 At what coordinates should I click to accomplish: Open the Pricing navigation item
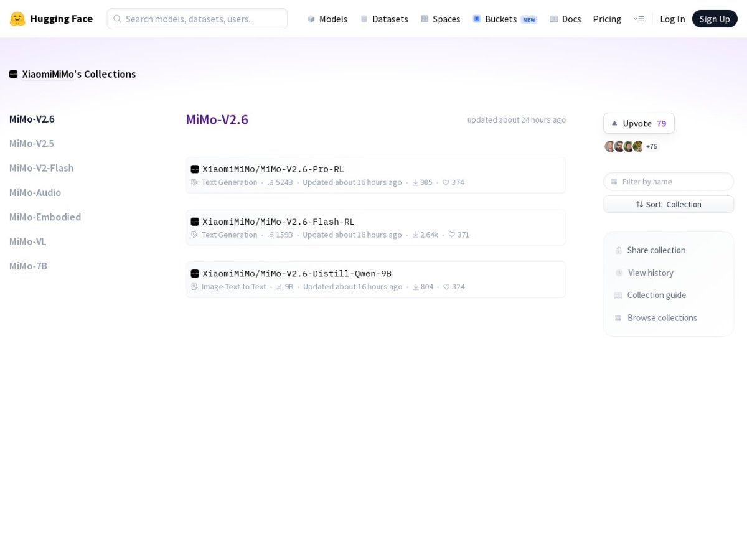pos(607,19)
